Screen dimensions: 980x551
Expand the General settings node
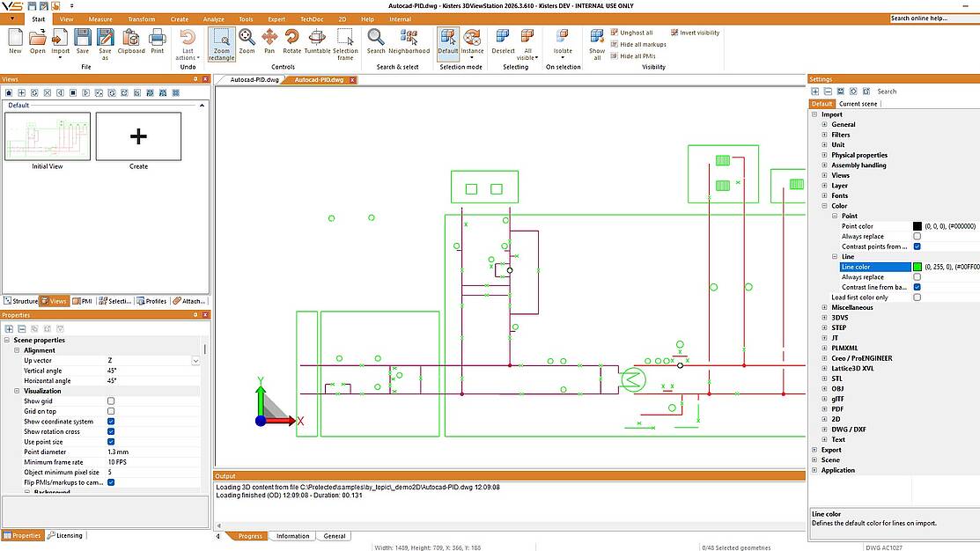point(824,124)
